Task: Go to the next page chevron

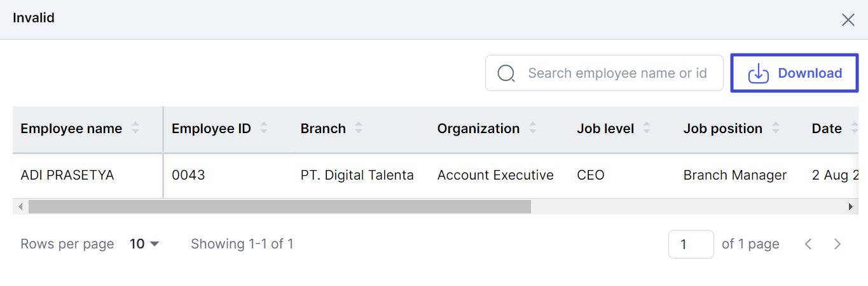Action: click(x=837, y=244)
